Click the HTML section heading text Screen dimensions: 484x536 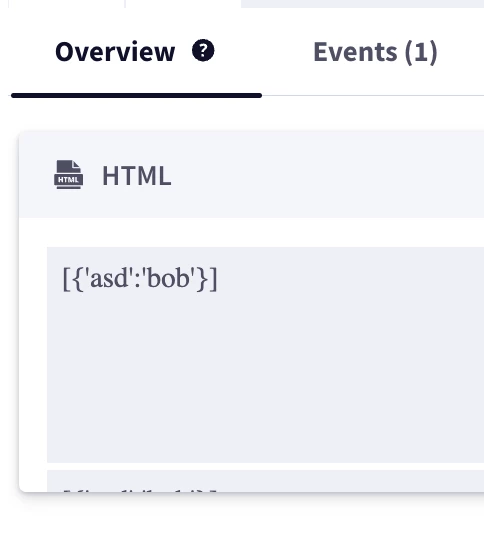point(137,176)
